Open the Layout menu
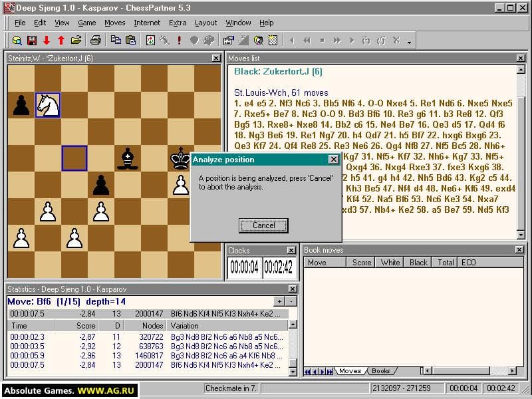Screen dimensions: 532x399 click(x=205, y=23)
